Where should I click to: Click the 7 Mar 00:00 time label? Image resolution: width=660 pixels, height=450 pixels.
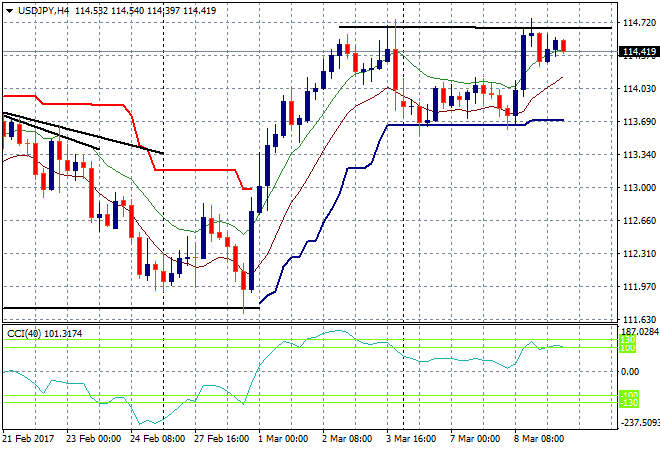(475, 439)
